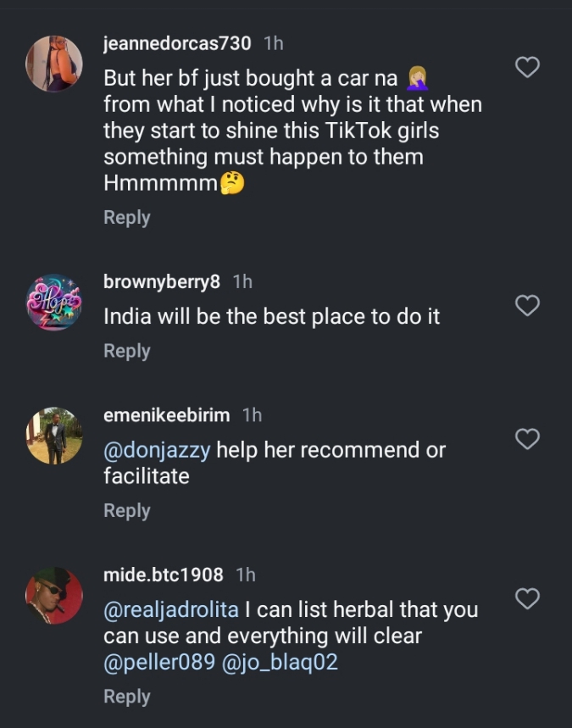Follow the @peller089 mention link

[x=158, y=662]
